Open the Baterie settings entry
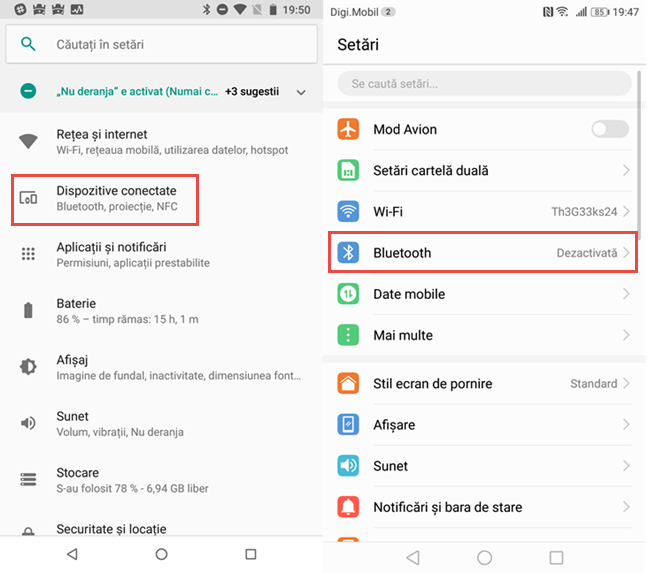The height and width of the screenshot is (573, 648). coord(161,311)
